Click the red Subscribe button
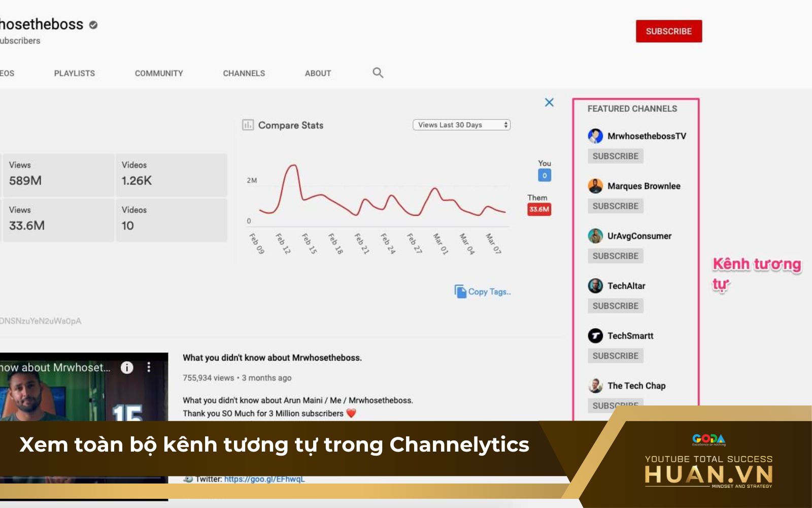 (x=669, y=31)
